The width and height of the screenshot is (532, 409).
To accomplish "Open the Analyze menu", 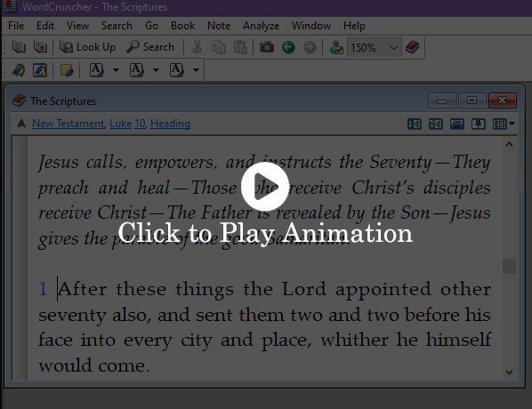I will tap(261, 26).
